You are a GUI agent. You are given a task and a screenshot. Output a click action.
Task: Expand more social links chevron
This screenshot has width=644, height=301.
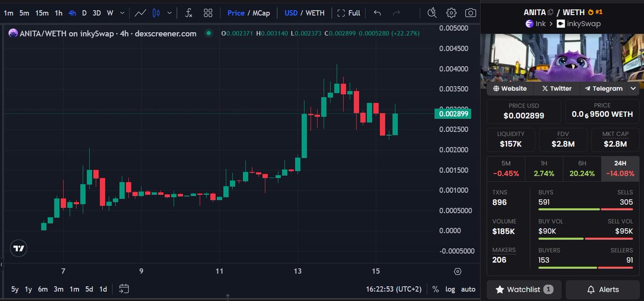[x=633, y=88]
